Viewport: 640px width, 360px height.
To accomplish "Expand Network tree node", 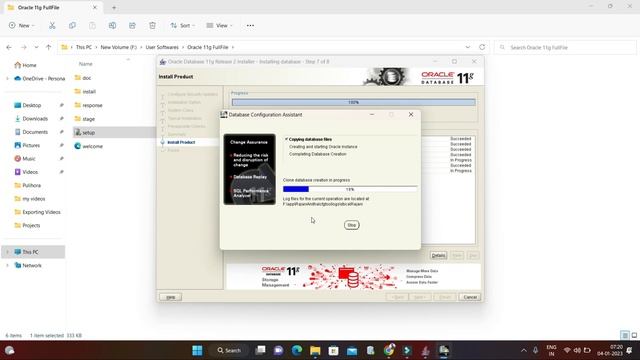I will point(7,265).
